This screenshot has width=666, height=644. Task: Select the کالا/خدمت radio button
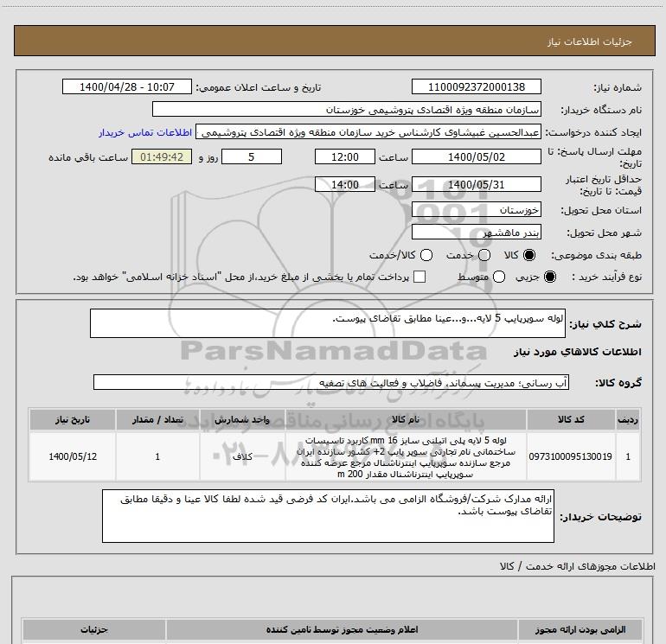[426, 255]
